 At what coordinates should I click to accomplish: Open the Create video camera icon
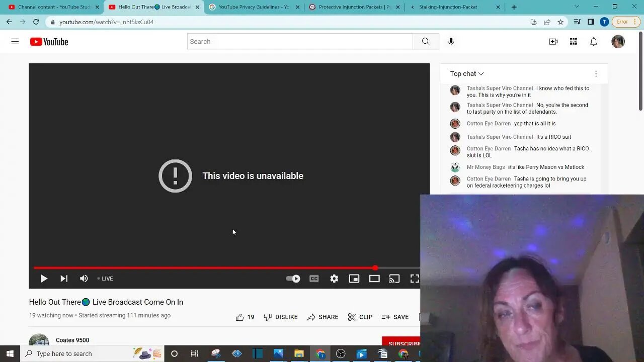[x=553, y=42]
